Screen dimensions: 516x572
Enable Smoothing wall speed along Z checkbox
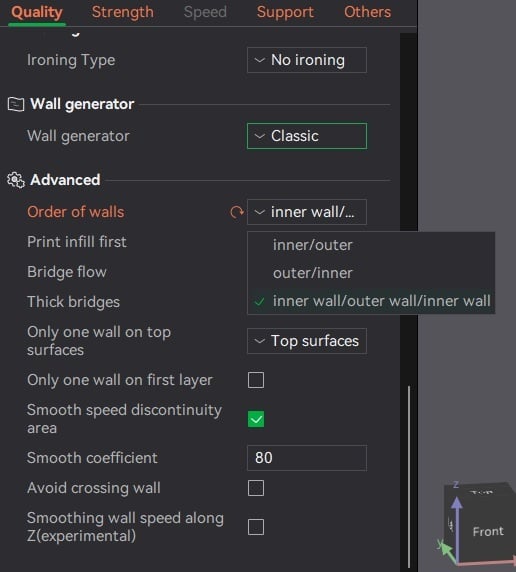coord(256,527)
